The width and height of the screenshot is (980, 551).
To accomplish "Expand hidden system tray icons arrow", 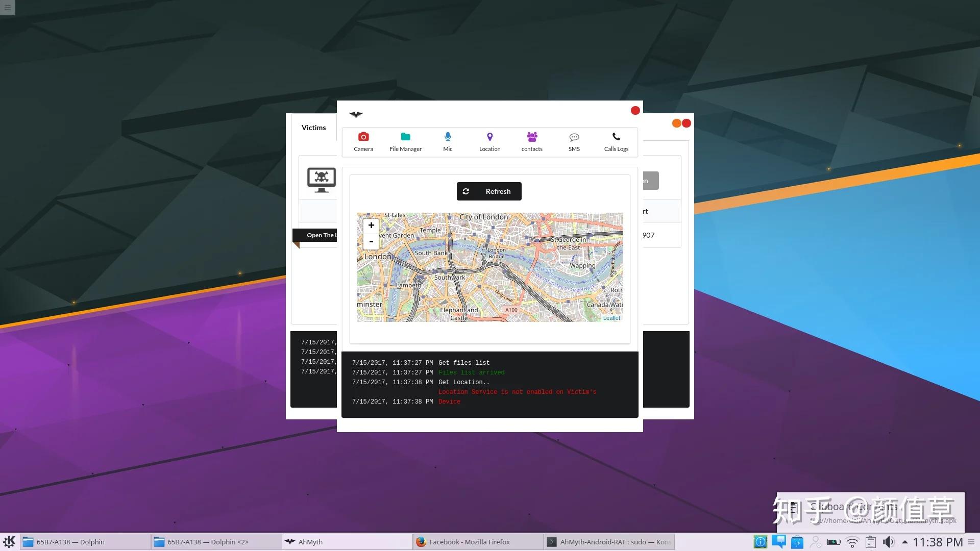I will 905,542.
